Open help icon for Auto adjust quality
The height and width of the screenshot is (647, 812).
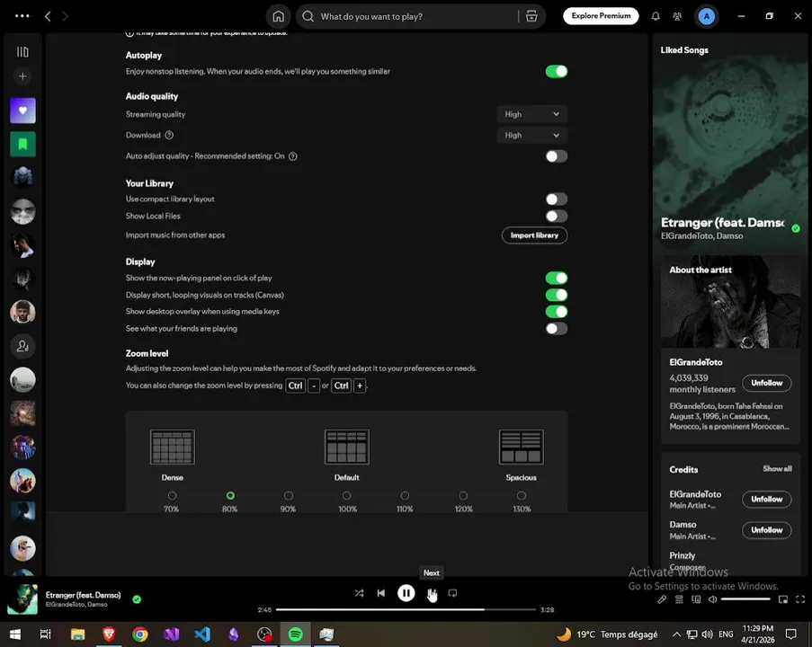(x=293, y=156)
